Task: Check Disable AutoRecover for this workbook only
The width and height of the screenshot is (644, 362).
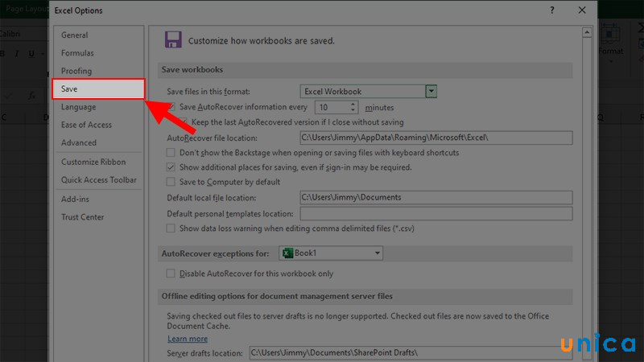Action: point(171,274)
